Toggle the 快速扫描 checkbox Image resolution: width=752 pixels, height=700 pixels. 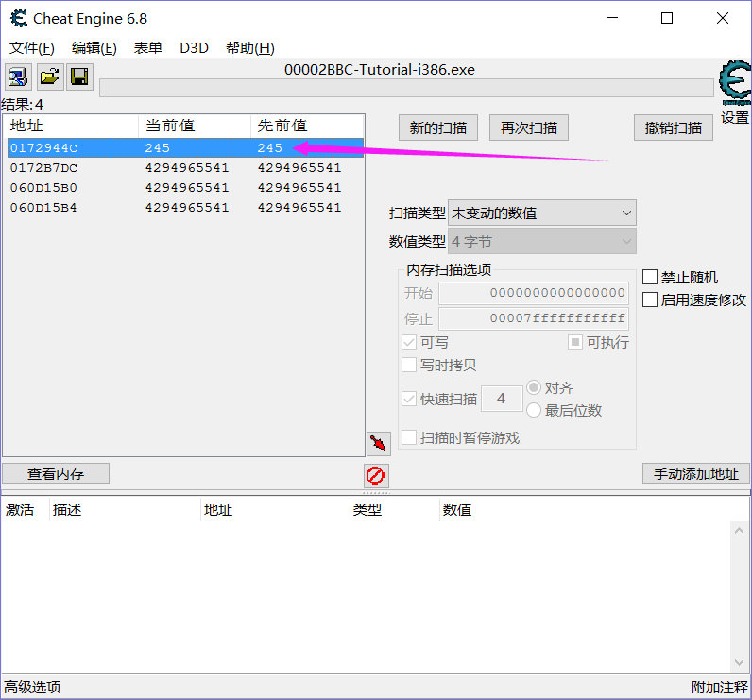click(x=409, y=399)
